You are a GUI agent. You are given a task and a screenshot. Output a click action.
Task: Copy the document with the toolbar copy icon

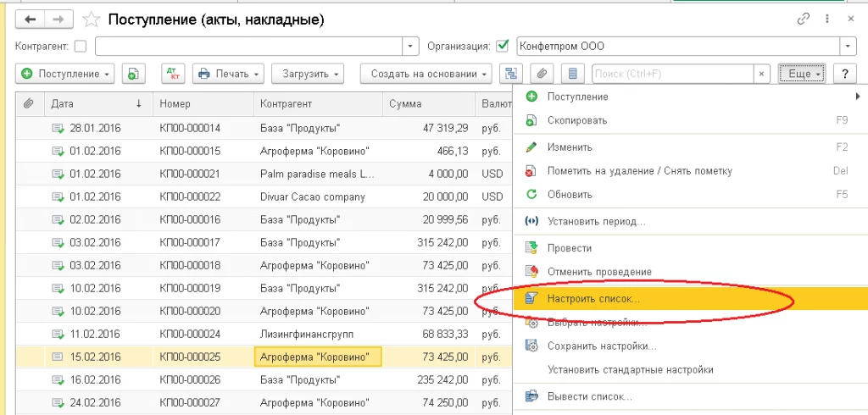(x=133, y=74)
